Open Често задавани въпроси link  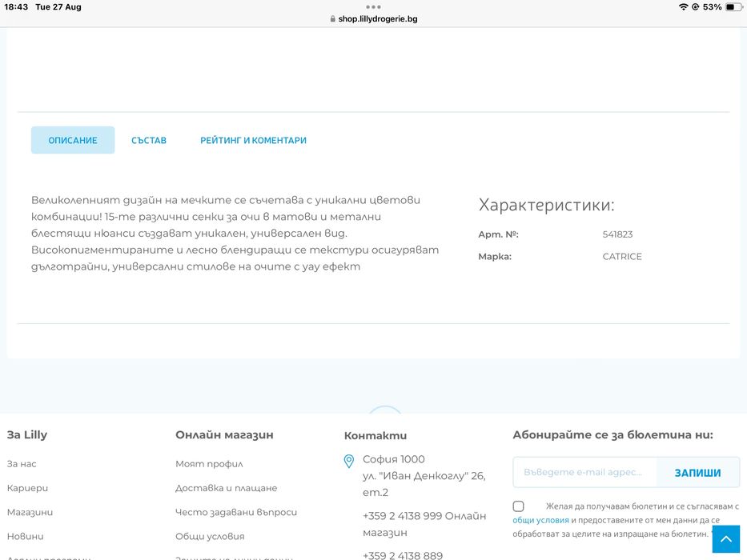(x=236, y=512)
